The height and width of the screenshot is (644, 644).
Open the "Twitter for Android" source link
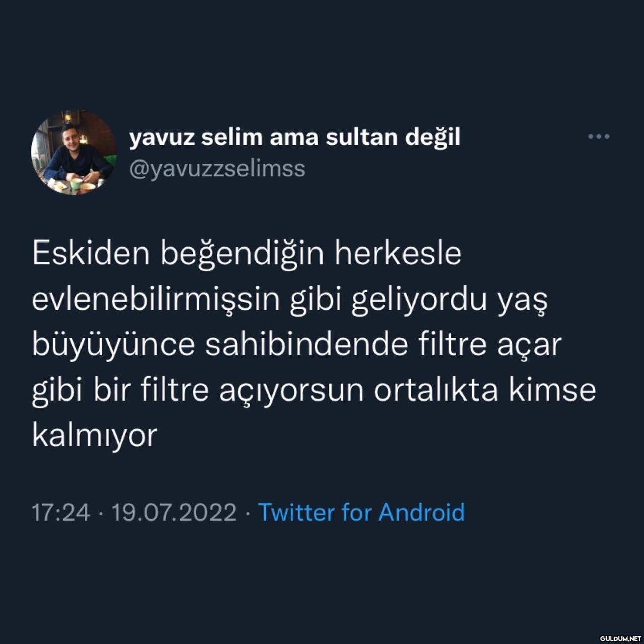click(361, 512)
